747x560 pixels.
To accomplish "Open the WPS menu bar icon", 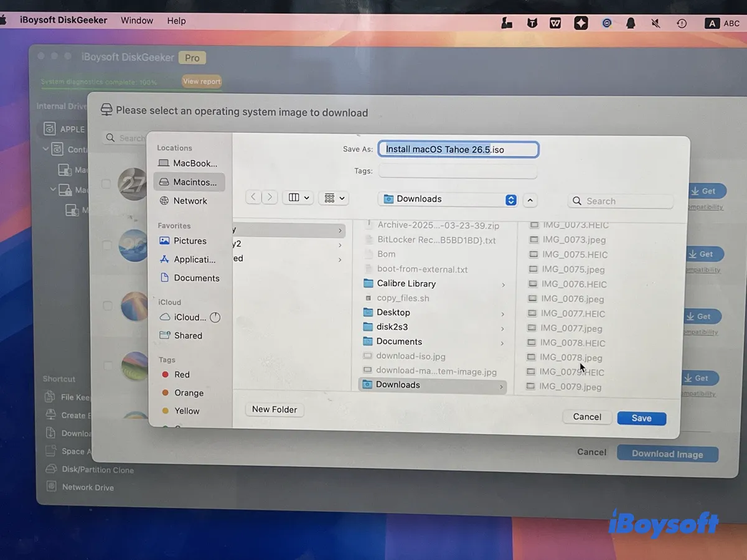I will pos(555,23).
